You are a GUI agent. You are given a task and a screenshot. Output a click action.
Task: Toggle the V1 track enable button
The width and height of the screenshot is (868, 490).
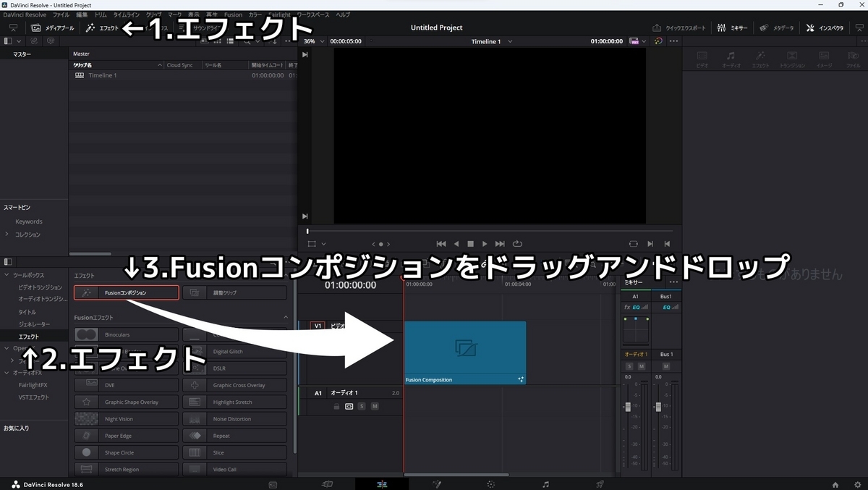[318, 326]
